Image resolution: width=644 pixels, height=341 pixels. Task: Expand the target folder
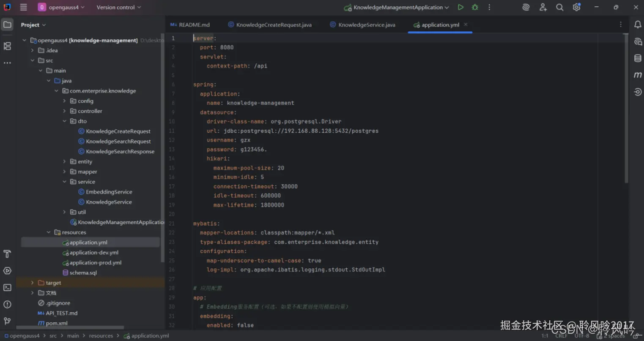coord(32,283)
